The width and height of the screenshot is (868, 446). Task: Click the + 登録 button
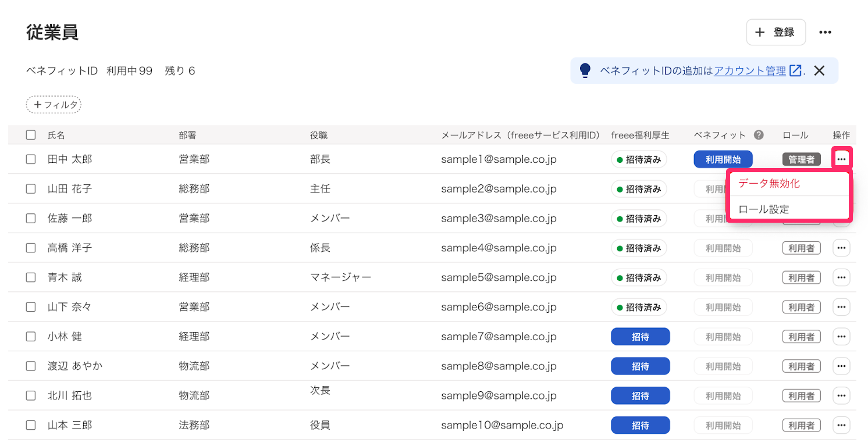pyautogui.click(x=776, y=32)
